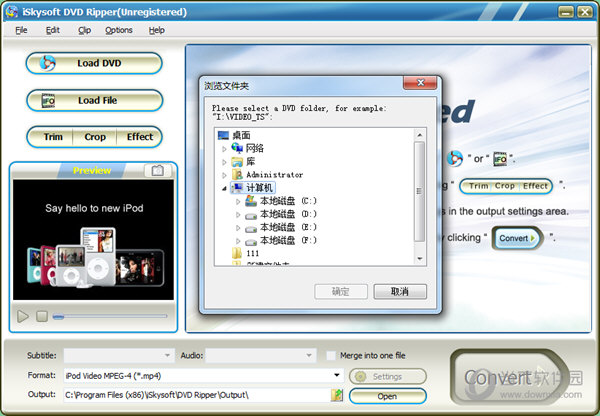Viewport: 600px width, 416px height.
Task: Click the folder tree scroll-up arrow
Action: (419, 135)
